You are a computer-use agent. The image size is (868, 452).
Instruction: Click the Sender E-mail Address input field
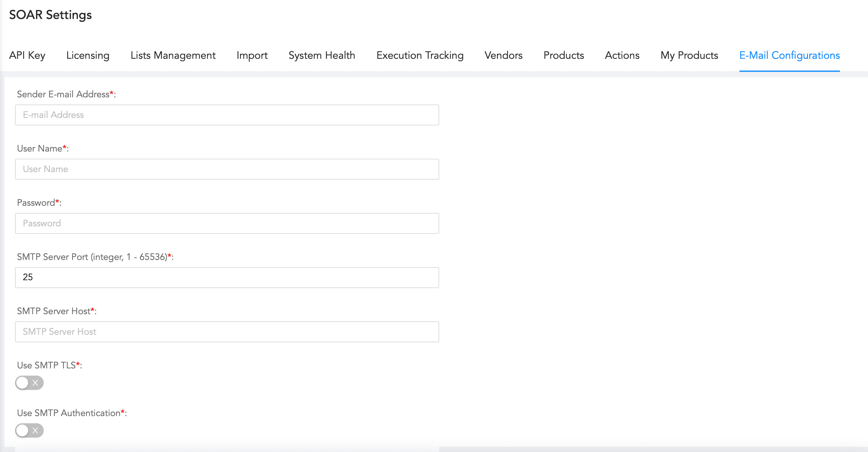pyautogui.click(x=227, y=115)
